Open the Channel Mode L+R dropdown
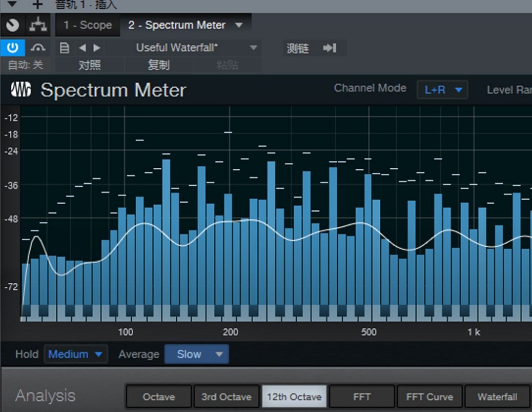 442,89
